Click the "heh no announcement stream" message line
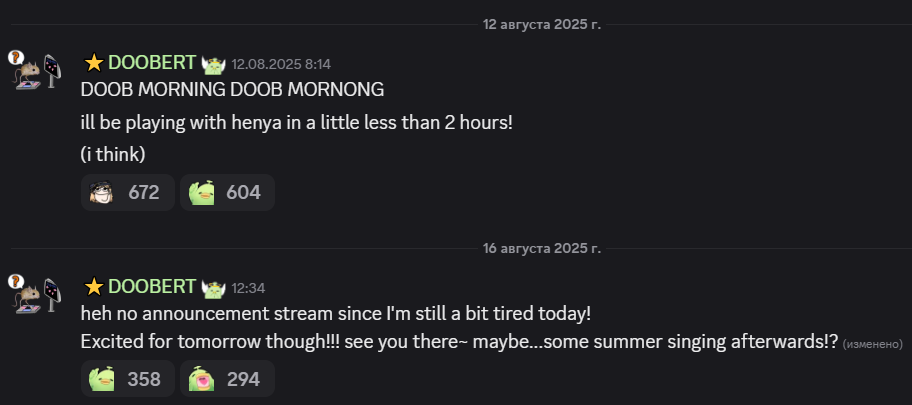The image size is (912, 405). click(x=336, y=313)
